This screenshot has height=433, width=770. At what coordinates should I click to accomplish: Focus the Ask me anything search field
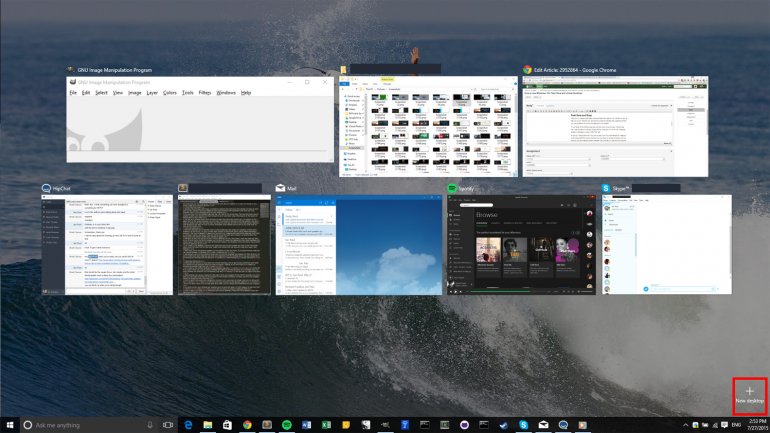click(x=88, y=425)
